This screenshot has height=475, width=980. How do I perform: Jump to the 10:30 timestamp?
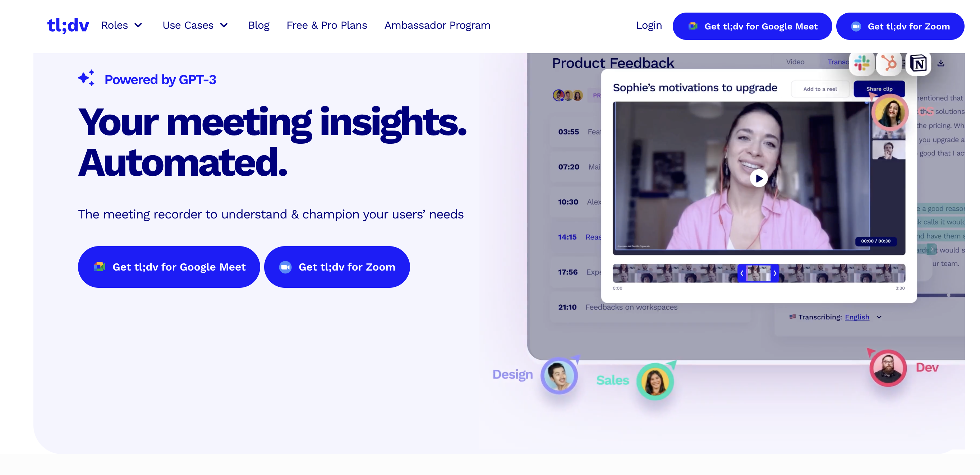pyautogui.click(x=568, y=202)
